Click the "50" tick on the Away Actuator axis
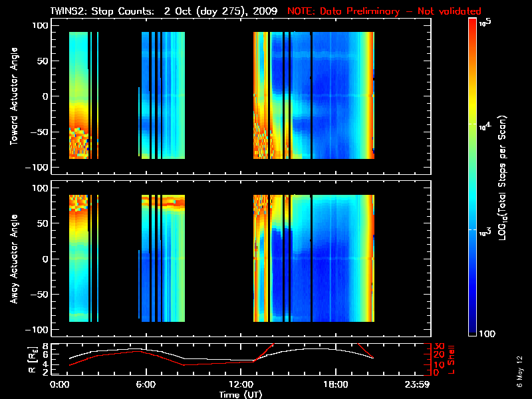Screen dimensions: 532x399 (43, 223)
